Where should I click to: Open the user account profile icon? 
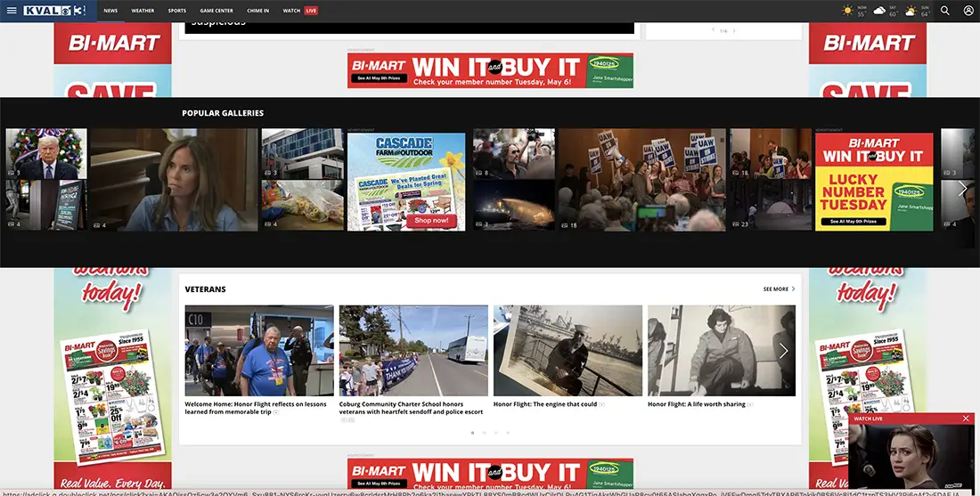click(x=968, y=11)
